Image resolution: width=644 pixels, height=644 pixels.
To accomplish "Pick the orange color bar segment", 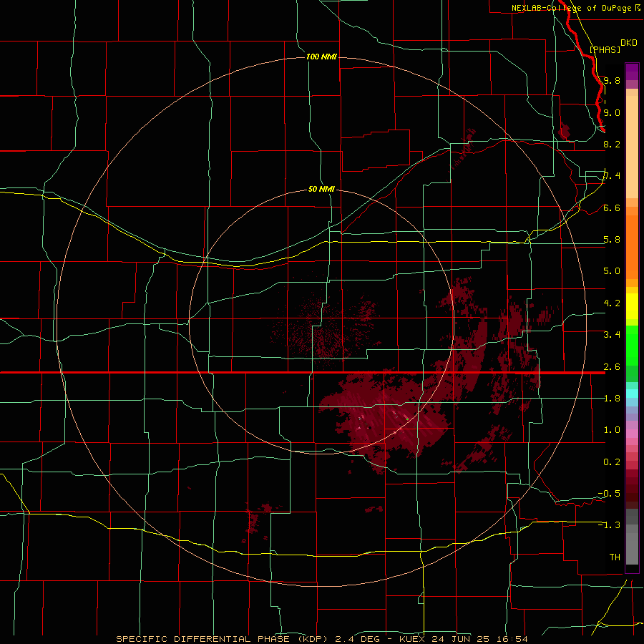I will 632,246.
